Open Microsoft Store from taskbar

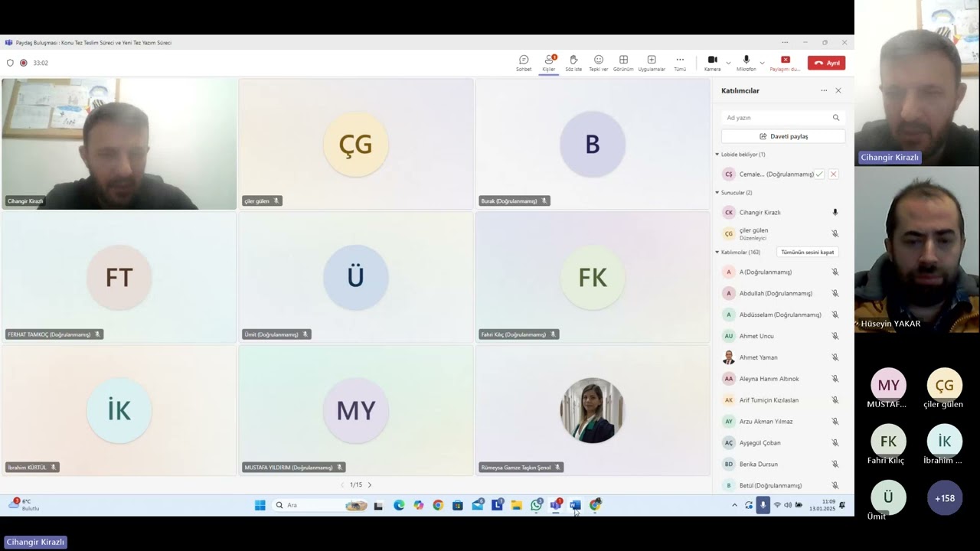(x=458, y=505)
